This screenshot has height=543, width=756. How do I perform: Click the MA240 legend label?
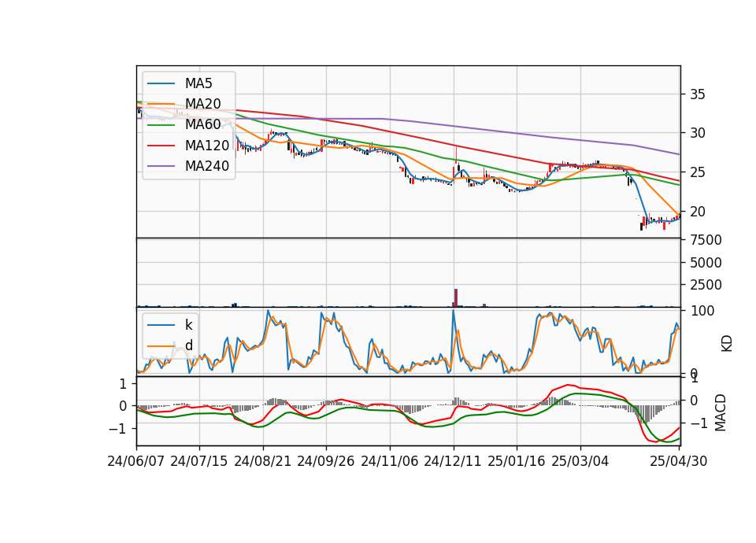[x=207, y=166]
